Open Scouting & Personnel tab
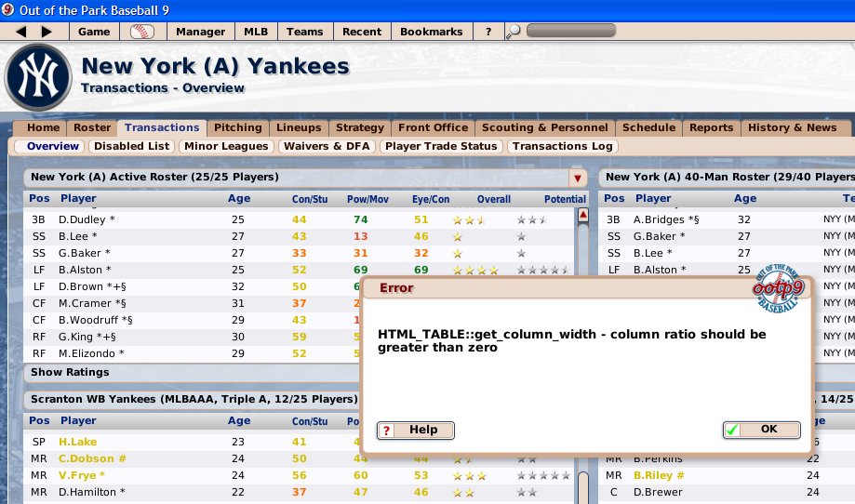The height and width of the screenshot is (504, 855). 545,127
